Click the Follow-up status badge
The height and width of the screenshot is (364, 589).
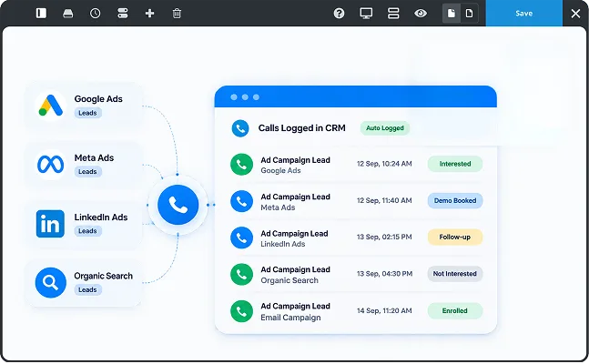[x=455, y=237]
